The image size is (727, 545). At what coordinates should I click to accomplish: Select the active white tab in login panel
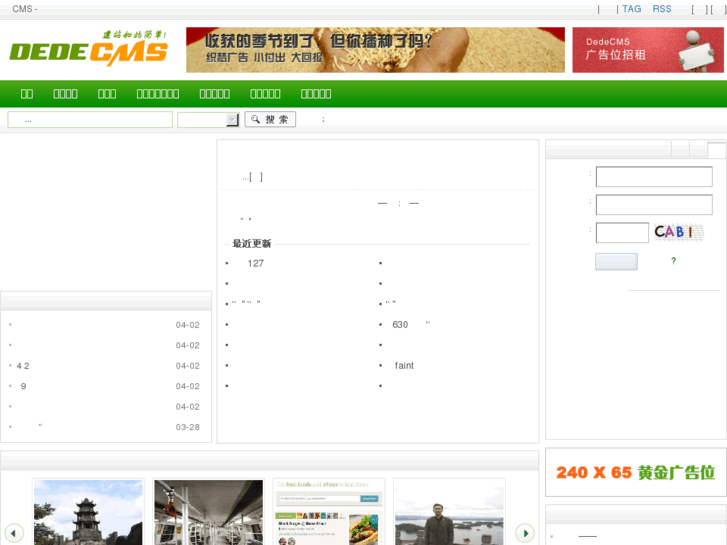[x=716, y=150]
